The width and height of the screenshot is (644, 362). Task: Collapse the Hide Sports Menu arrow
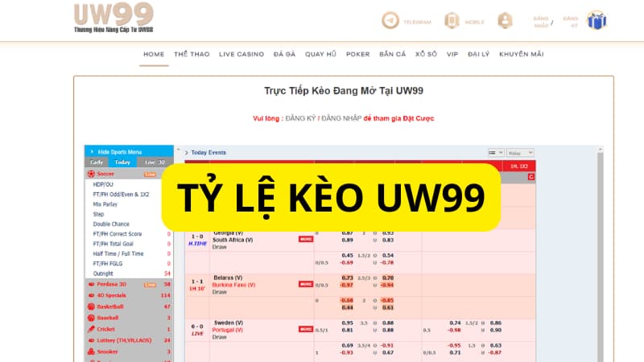(x=92, y=151)
